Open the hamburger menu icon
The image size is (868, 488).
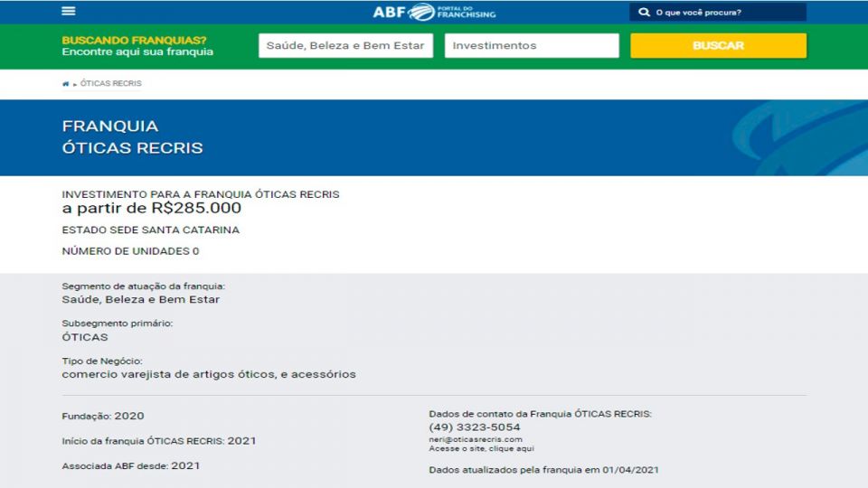click(x=69, y=11)
